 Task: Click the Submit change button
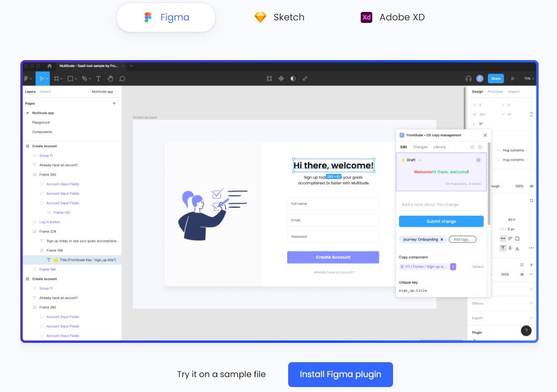point(441,221)
